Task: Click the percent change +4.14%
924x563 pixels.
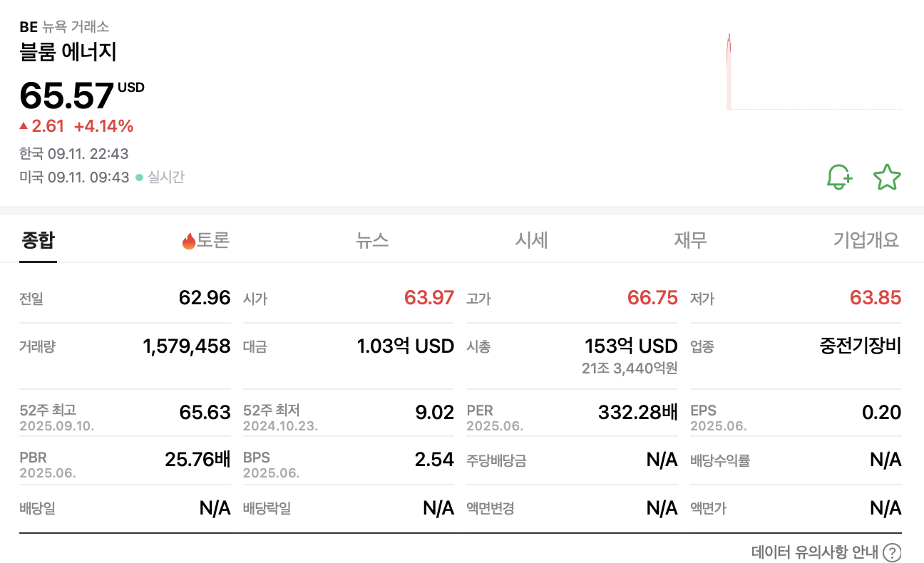Action: 103,126
